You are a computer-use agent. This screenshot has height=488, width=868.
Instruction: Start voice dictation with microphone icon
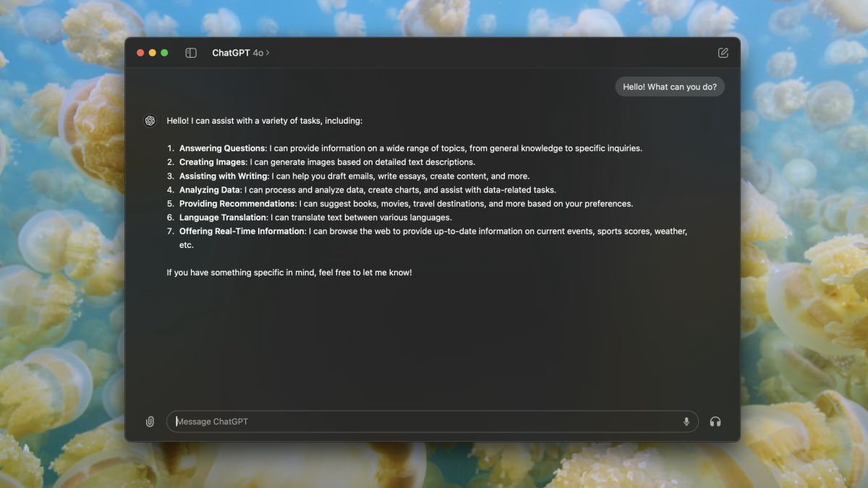tap(686, 421)
